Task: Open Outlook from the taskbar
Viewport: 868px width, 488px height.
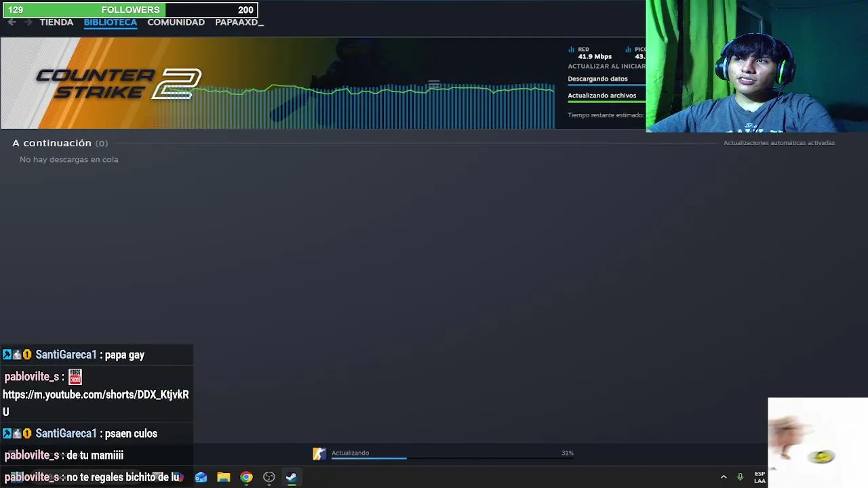Action: (201, 477)
